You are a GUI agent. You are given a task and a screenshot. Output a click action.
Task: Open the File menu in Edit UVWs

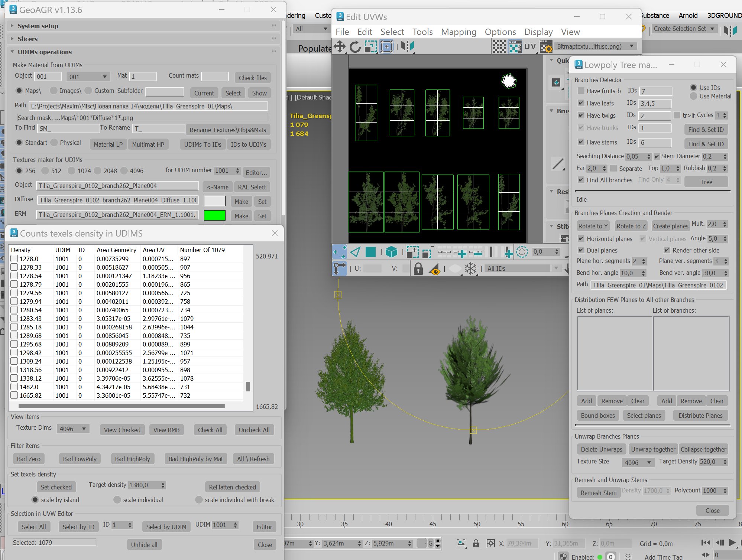(342, 32)
